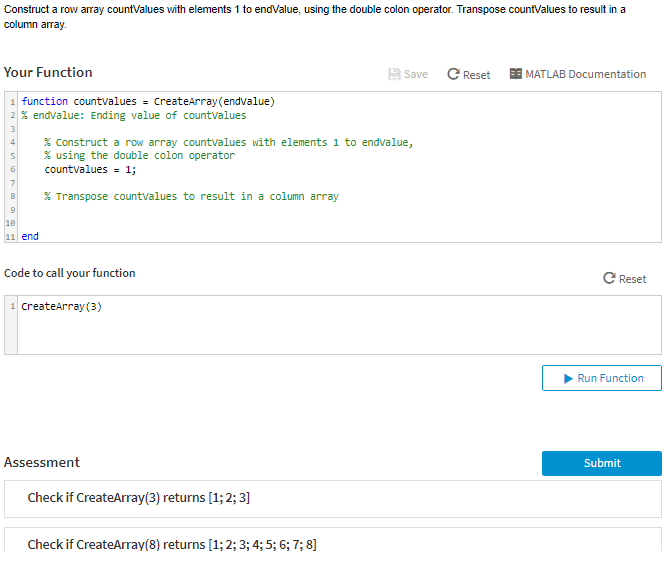Click line number 6 in the function editor gutter
The height and width of the screenshot is (561, 668).
[x=12, y=169]
